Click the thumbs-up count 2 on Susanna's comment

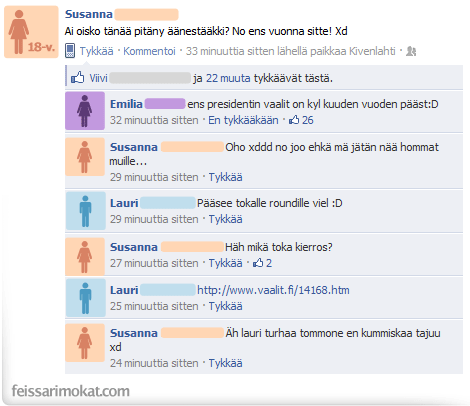pos(262,263)
